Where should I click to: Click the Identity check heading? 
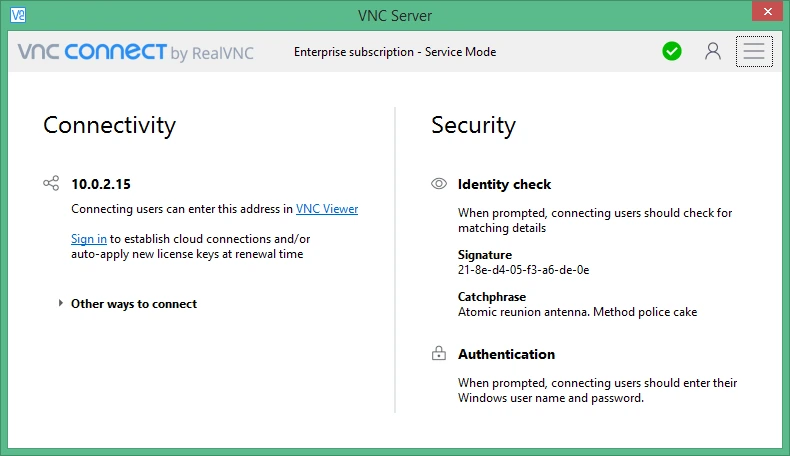click(504, 184)
